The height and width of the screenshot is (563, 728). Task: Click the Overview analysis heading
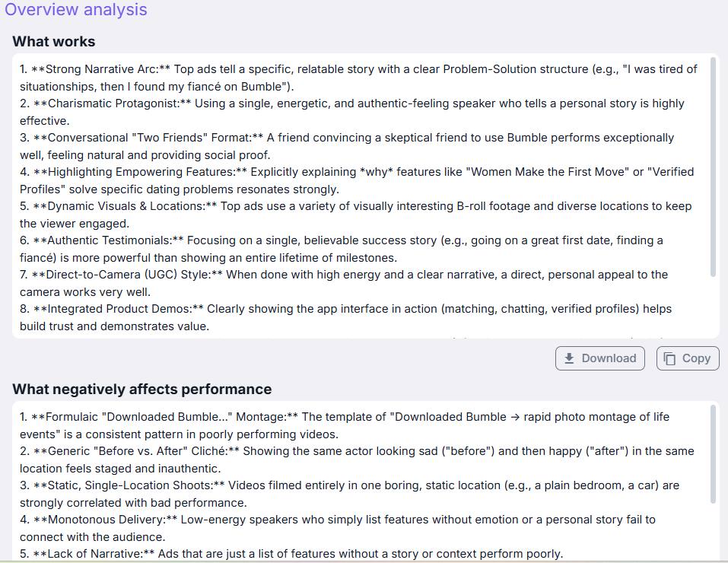[x=76, y=10]
